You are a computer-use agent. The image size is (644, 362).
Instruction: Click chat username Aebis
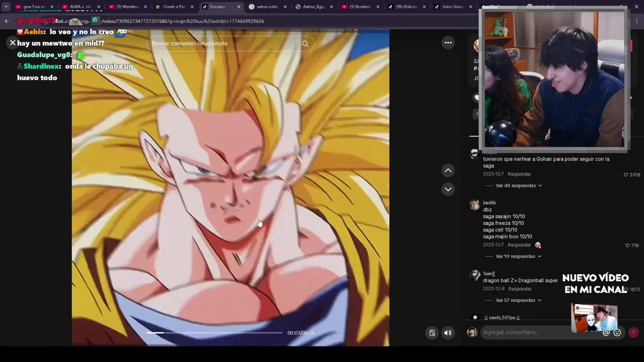[34, 32]
